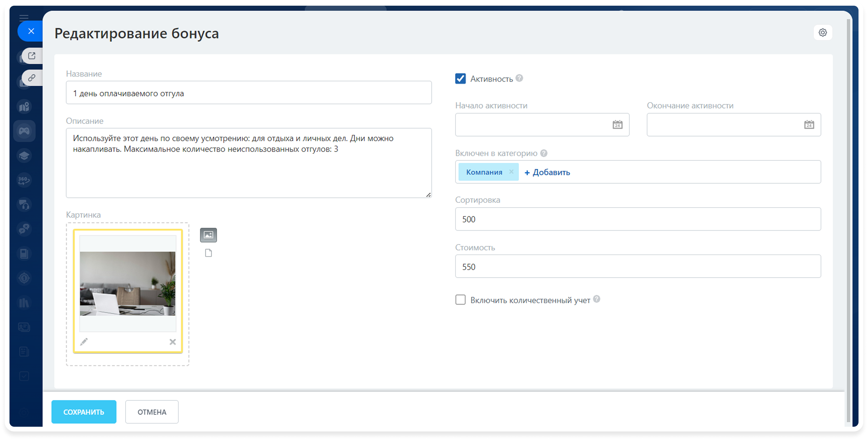Uncheck the Активность checkbox
Image resolution: width=868 pixels, height=440 pixels.
coord(460,78)
